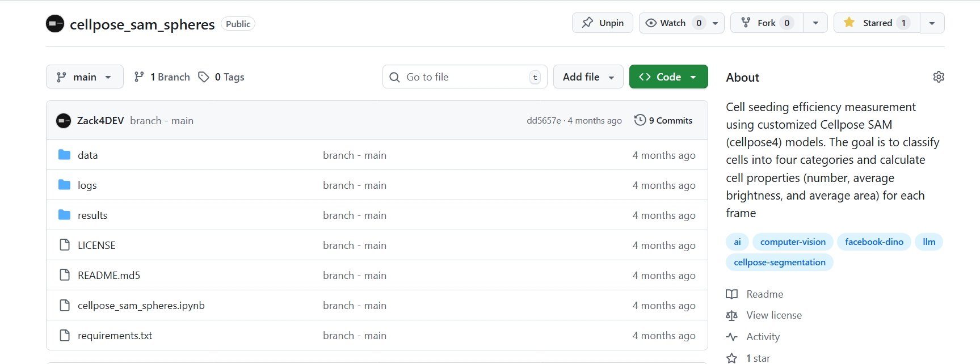This screenshot has width=980, height=364.
Task: Click the '4 months ago' timestamp in data row
Action: (x=664, y=155)
